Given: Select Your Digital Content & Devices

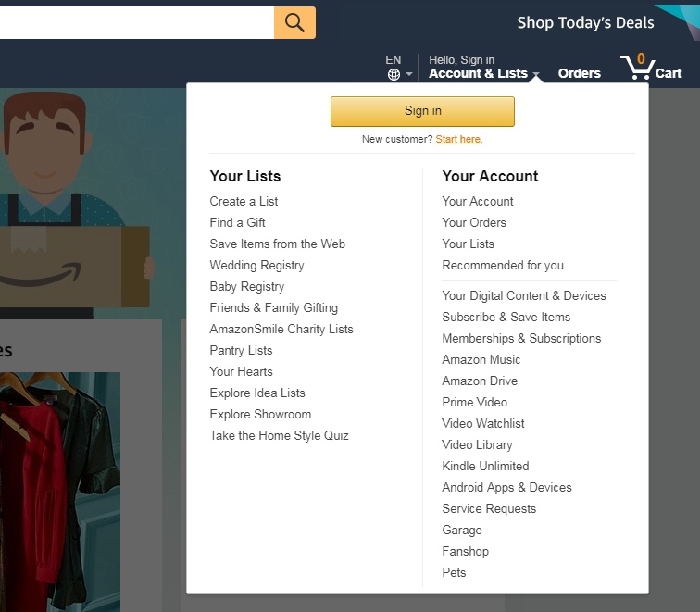Looking at the screenshot, I should point(524,295).
